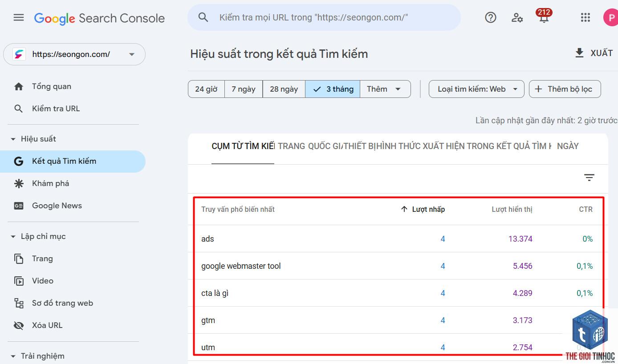
Task: Switch to the TRANG tab
Action: [291, 146]
